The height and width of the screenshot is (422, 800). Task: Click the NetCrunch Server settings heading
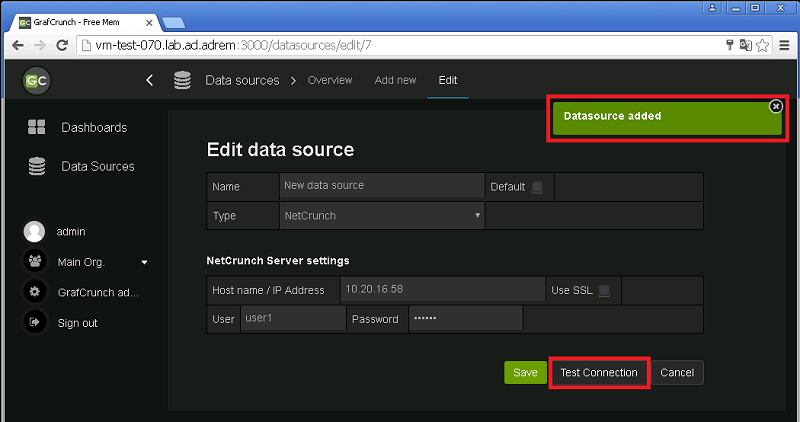click(278, 261)
